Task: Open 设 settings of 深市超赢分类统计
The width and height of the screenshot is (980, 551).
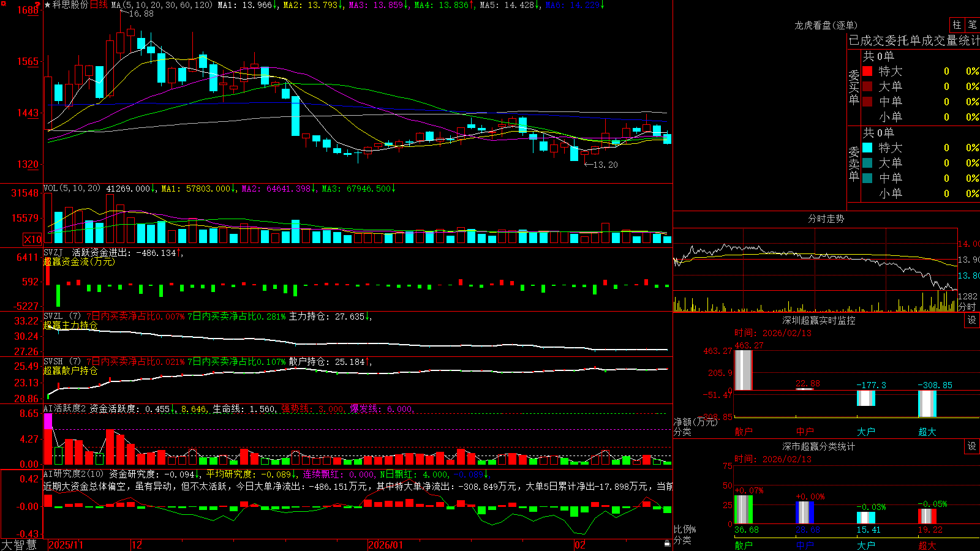Action: [972, 446]
